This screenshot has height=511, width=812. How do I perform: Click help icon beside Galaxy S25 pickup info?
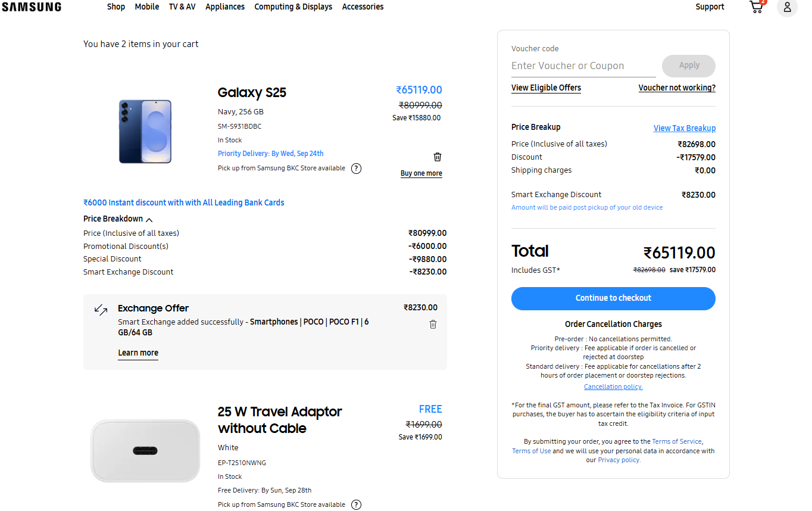tap(356, 169)
